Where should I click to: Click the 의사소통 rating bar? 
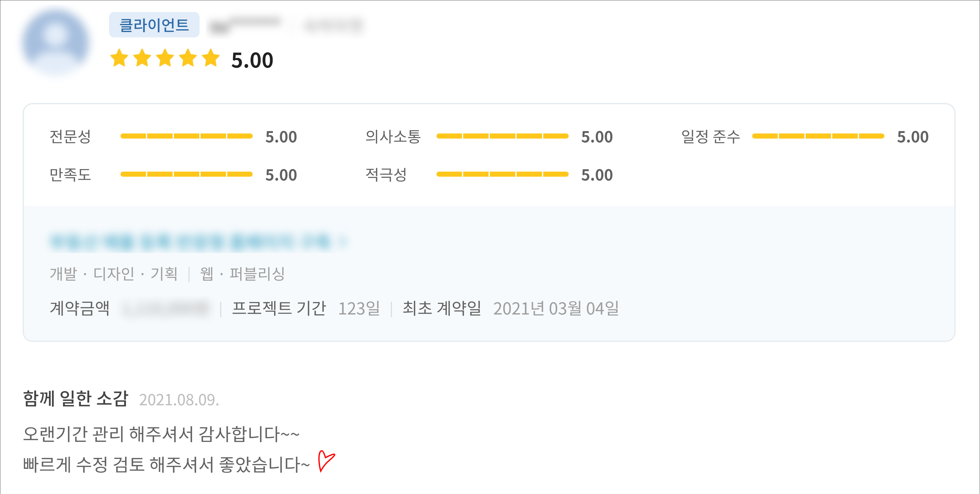[x=502, y=136]
